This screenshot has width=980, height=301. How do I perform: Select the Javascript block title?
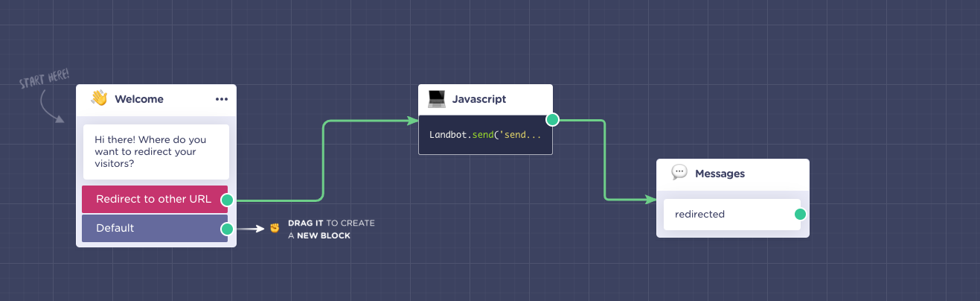pos(479,99)
